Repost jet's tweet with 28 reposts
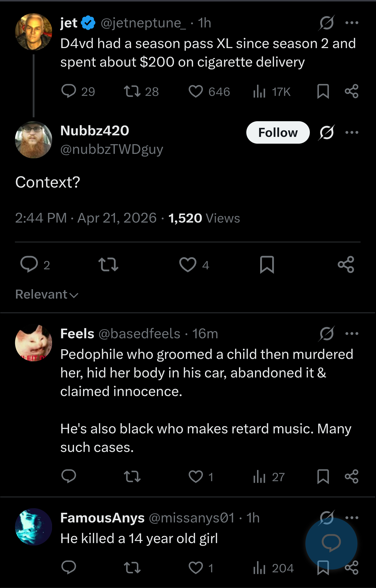Screen dimensions: 376x588 [132, 92]
